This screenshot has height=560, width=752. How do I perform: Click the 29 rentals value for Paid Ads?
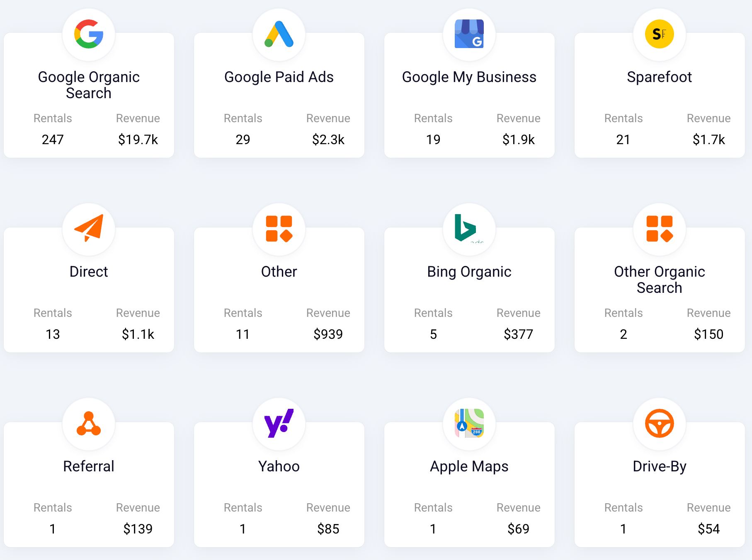243,140
